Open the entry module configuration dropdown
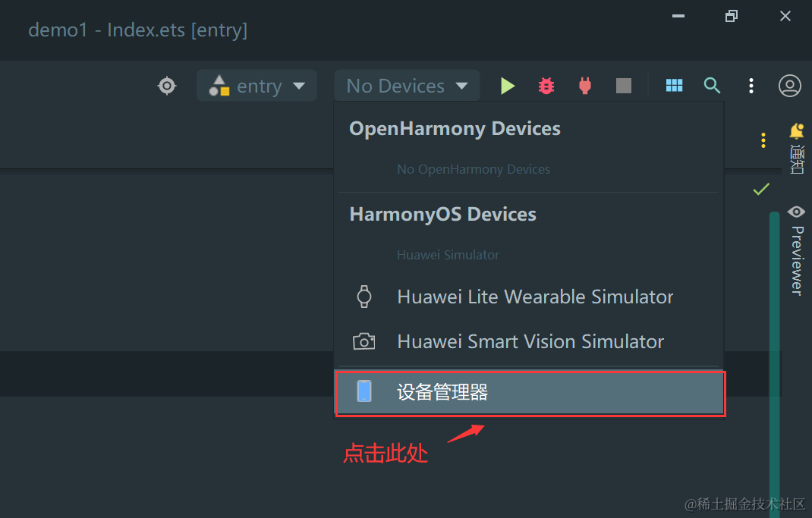 257,86
